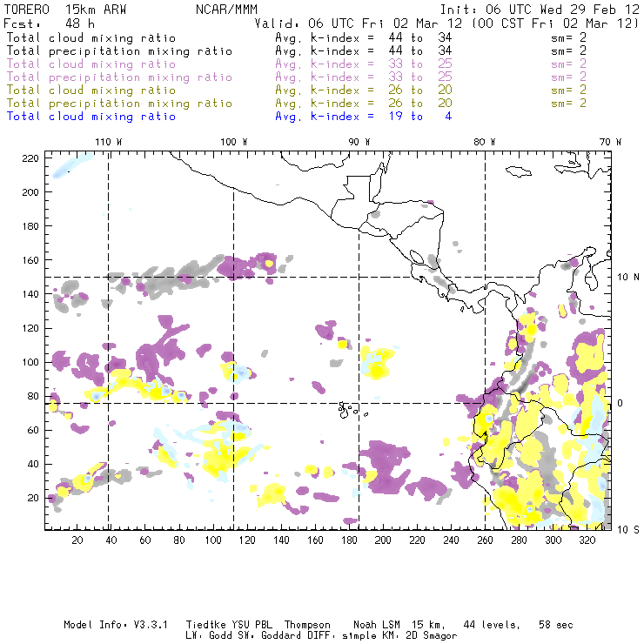The height and width of the screenshot is (644, 644).
Task: Click the "Valid: 06 UTC Fri 02 Mar 12" text
Action: pyautogui.click(x=359, y=23)
